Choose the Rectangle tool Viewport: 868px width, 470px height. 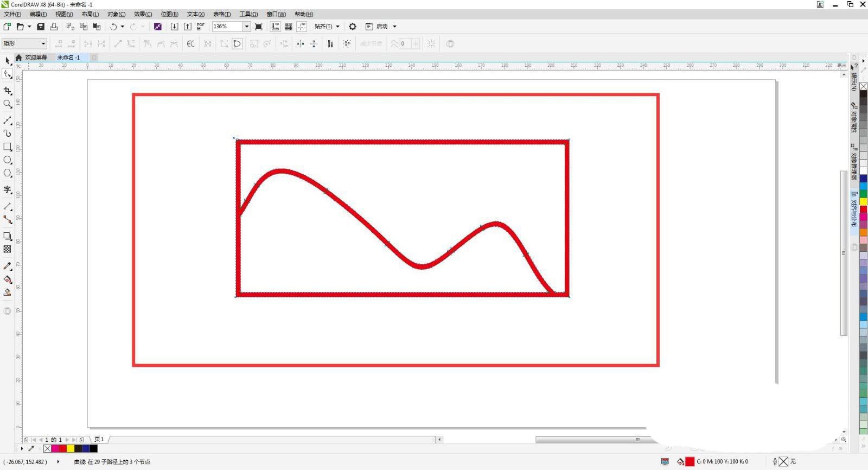[8, 147]
